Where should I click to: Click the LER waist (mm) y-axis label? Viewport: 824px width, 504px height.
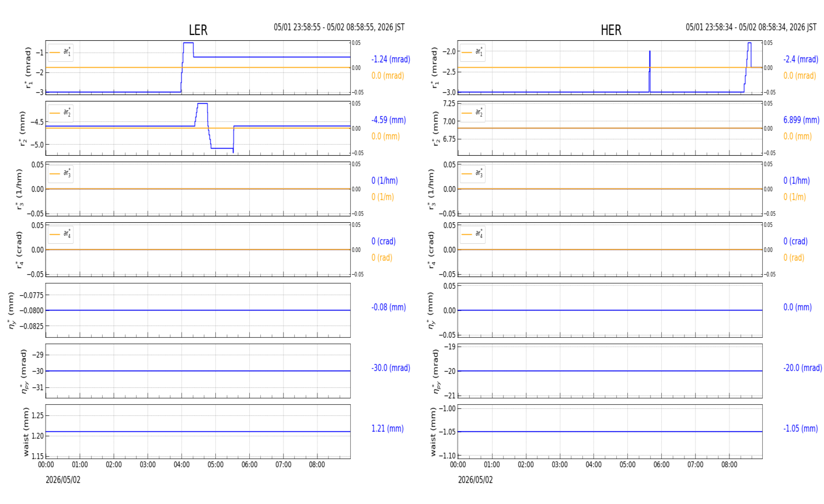26,432
